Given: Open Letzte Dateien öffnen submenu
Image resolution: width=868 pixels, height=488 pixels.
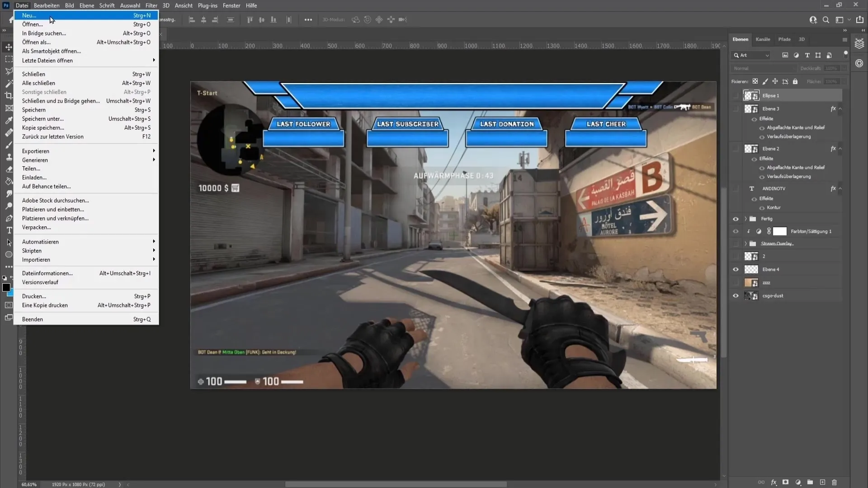Looking at the screenshot, I should [86, 61].
